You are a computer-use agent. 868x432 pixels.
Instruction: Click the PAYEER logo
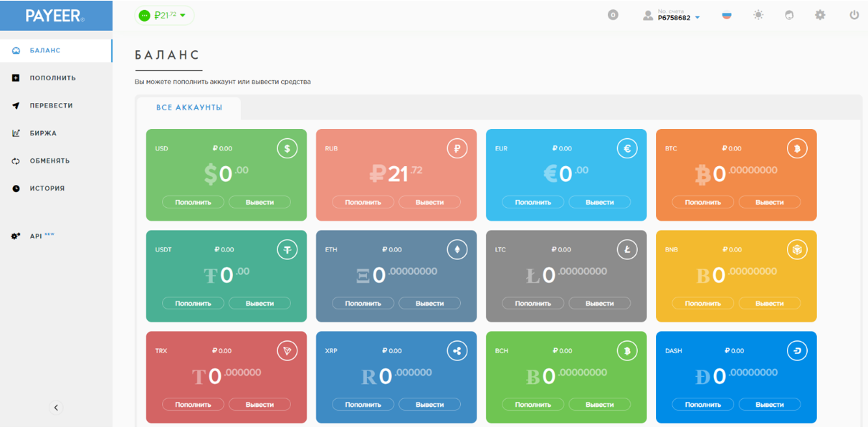tap(54, 16)
